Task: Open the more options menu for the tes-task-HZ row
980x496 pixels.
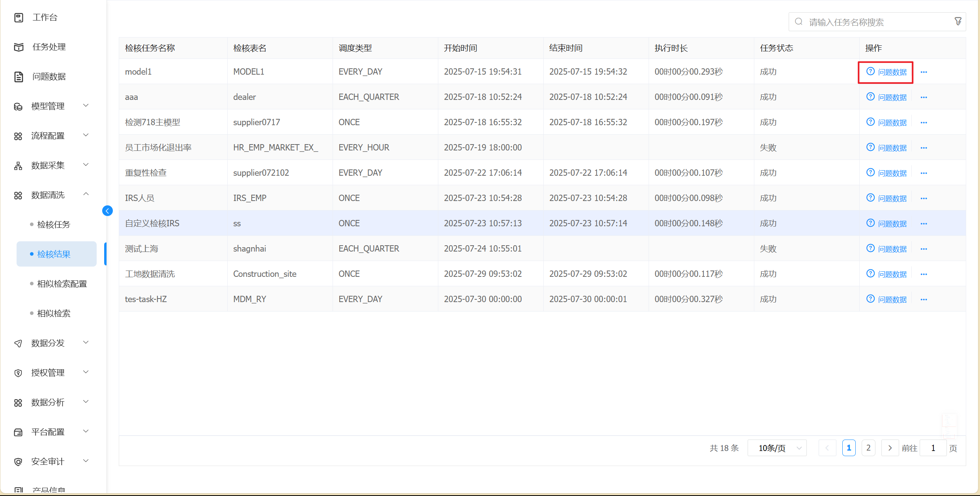Action: click(924, 300)
